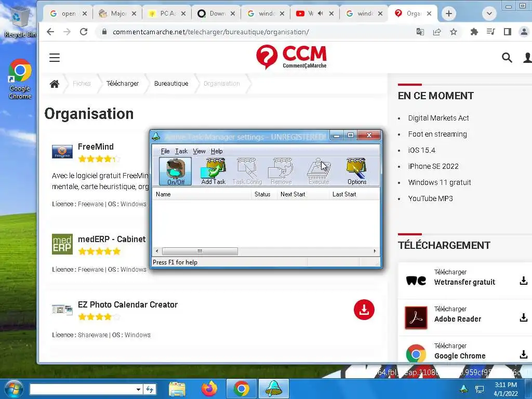This screenshot has width=532, height=399.
Task: Open the File Explorer taskbar icon
Action: (x=177, y=389)
